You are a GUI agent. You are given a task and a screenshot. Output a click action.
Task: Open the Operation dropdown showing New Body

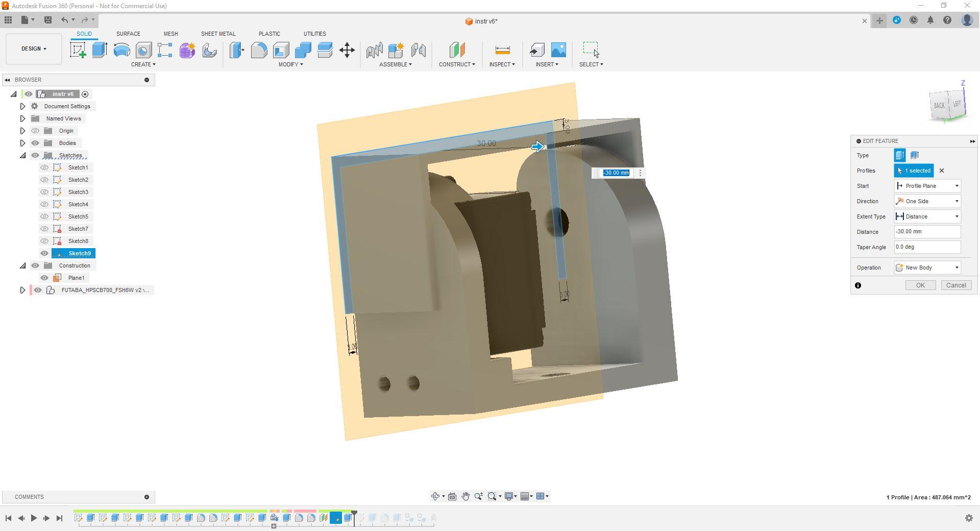[927, 268]
